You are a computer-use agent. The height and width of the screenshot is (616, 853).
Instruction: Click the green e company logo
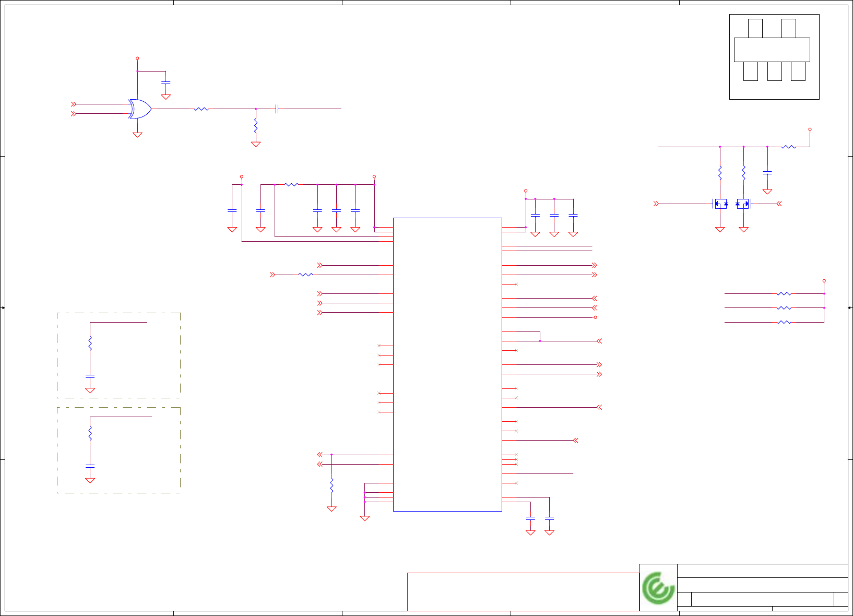[658, 588]
